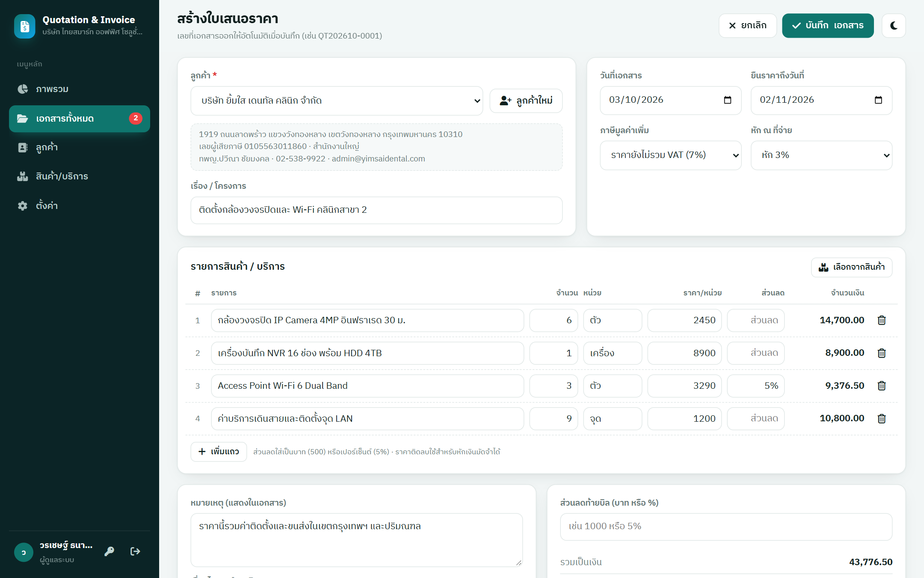The height and width of the screenshot is (578, 924).
Task: Click the Quotation & Invoice app logo
Action: pos(25,26)
